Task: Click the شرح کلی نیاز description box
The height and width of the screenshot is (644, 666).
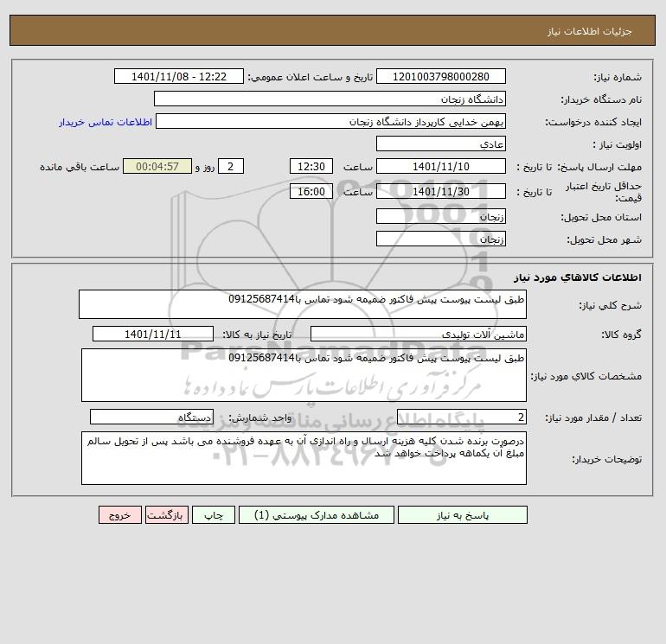Action: 303,304
